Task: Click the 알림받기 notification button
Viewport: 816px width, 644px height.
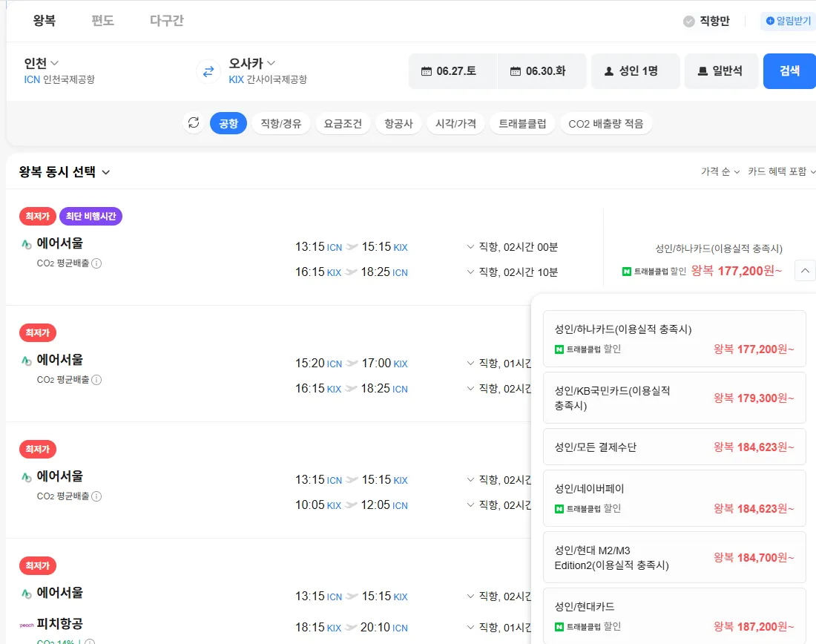Action: [789, 21]
